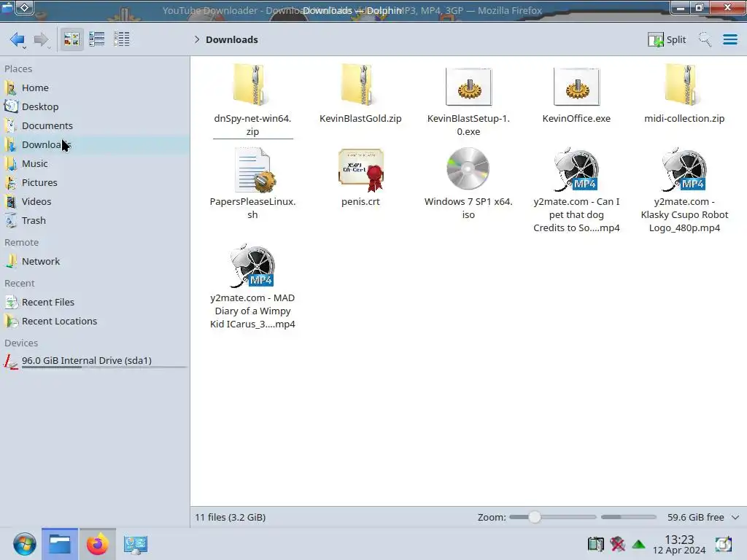Adjust the Zoom slider handle
The image size is (747, 560).
(535, 517)
